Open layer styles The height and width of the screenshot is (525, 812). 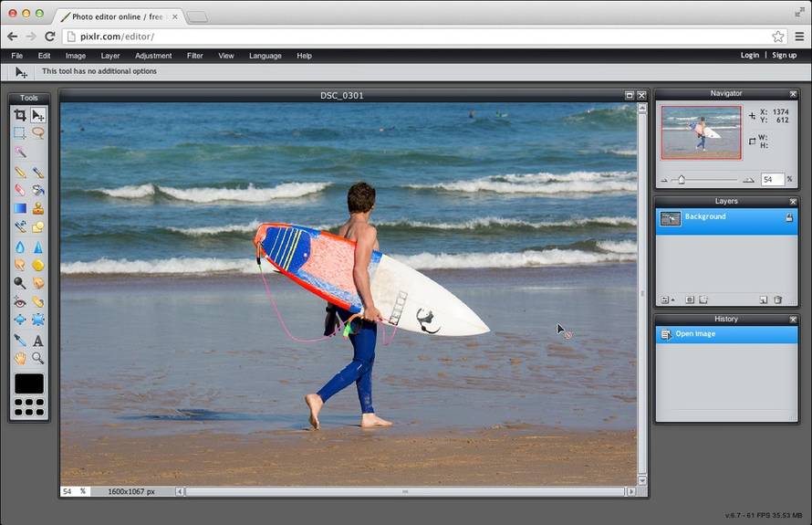pos(703,300)
